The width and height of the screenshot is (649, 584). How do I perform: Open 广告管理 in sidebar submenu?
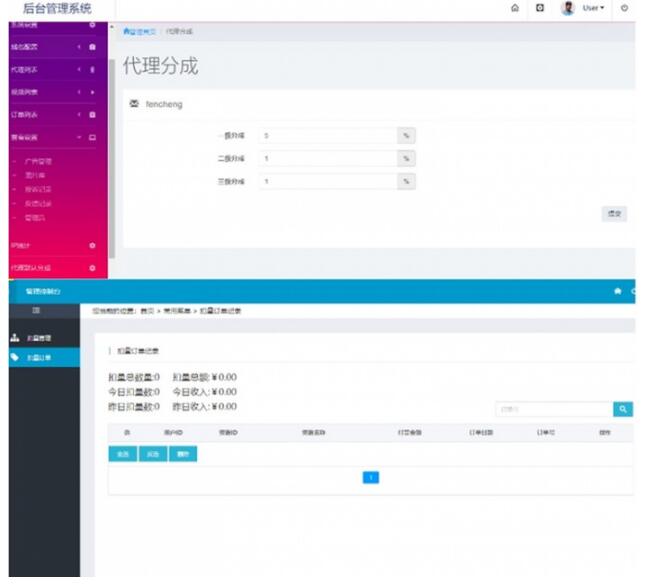[38, 161]
